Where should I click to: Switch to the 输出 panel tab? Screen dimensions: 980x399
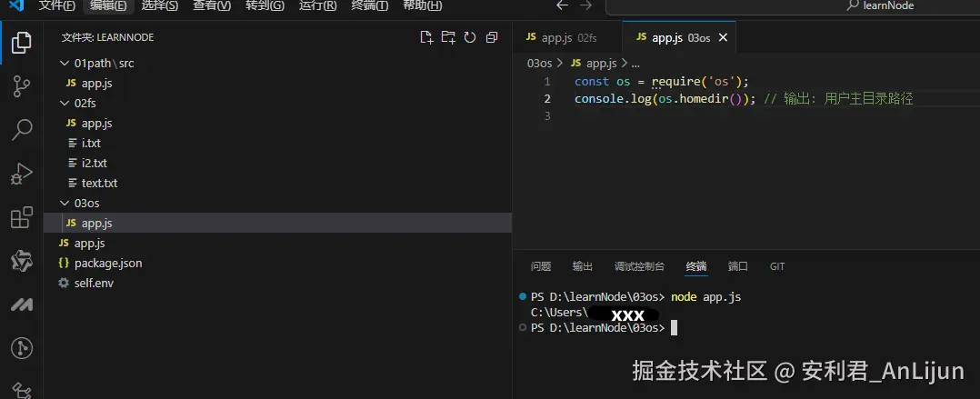point(583,266)
